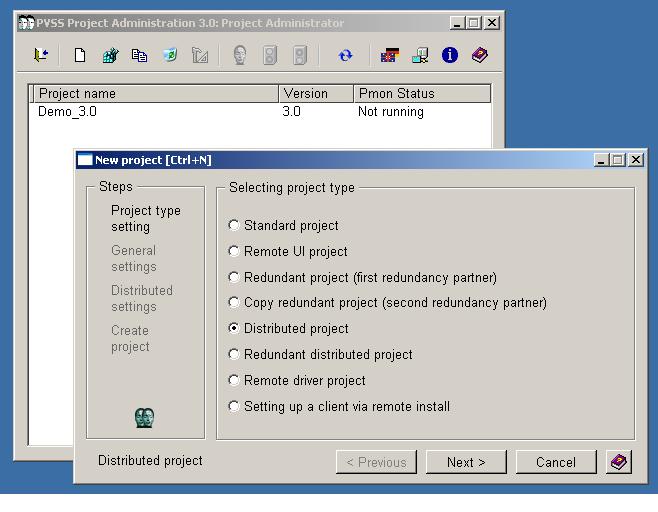The image size is (658, 512).
Task: Click the networked computers icon
Action: click(x=420, y=55)
